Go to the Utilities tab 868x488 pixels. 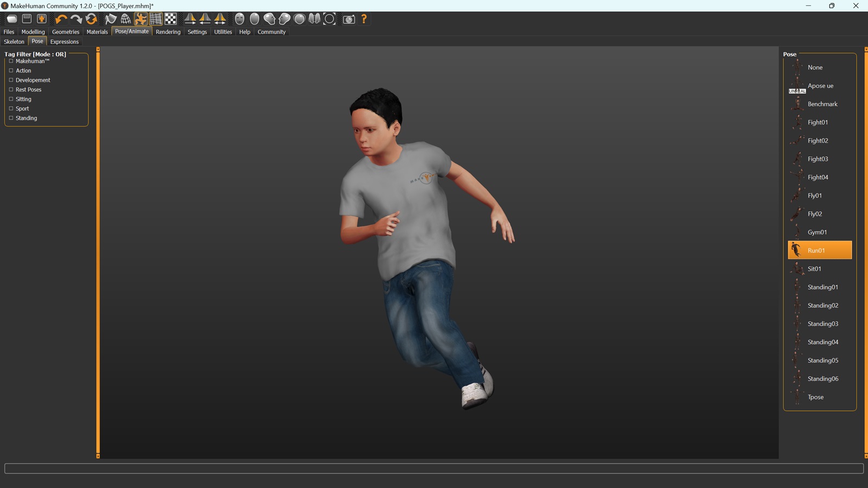[223, 32]
